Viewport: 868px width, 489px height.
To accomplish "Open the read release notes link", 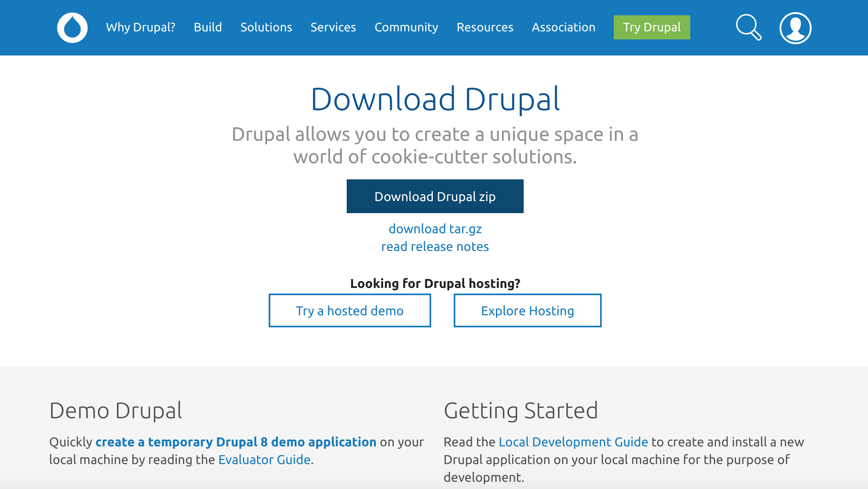I will (x=435, y=247).
